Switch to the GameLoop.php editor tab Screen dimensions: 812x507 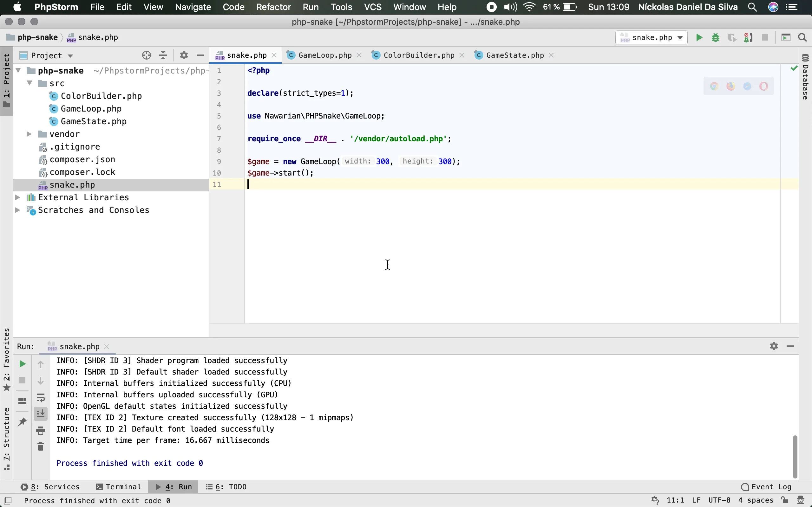click(324, 55)
